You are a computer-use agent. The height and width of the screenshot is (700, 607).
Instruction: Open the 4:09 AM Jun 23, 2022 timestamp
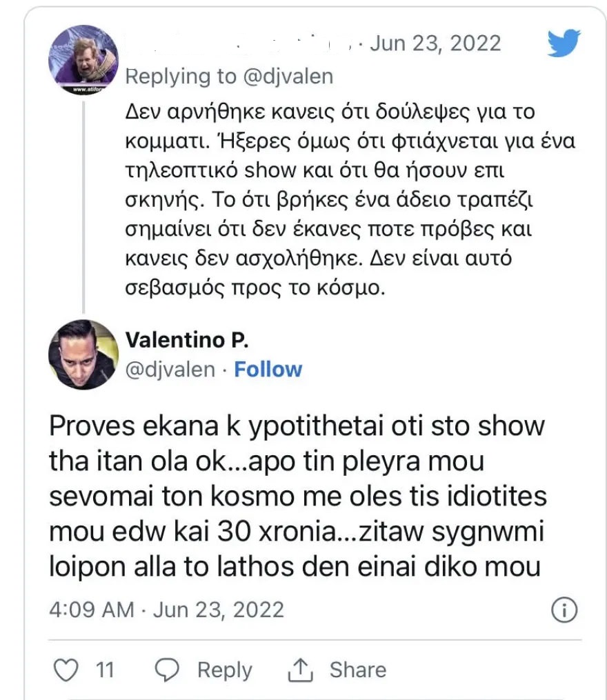[x=167, y=610]
